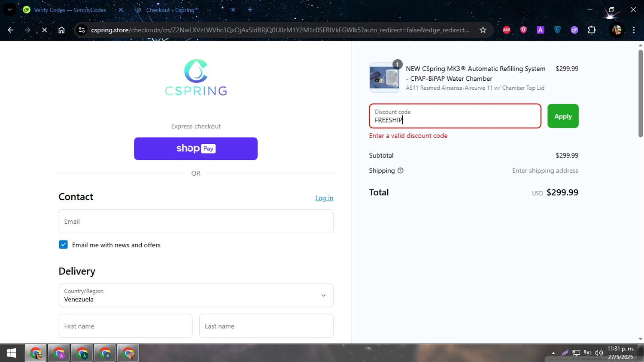
Task: Open the Windows Start menu
Action: 12,353
